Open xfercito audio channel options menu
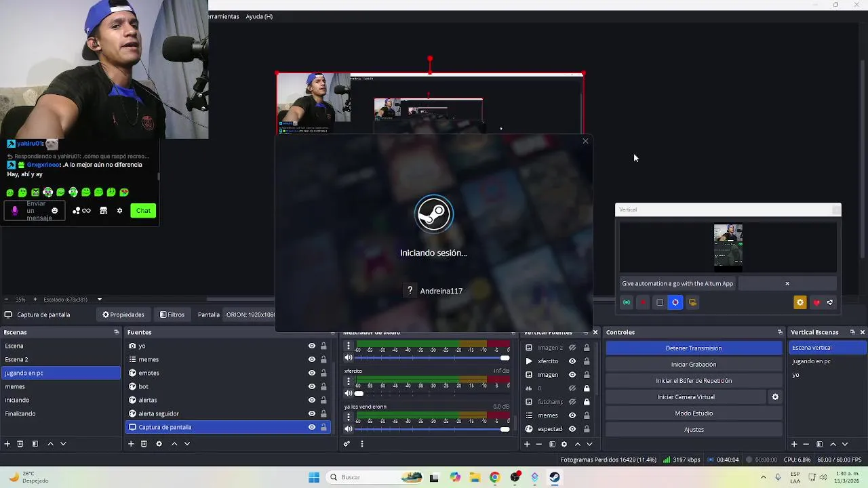Viewport: 868px width, 488px height. click(x=349, y=382)
